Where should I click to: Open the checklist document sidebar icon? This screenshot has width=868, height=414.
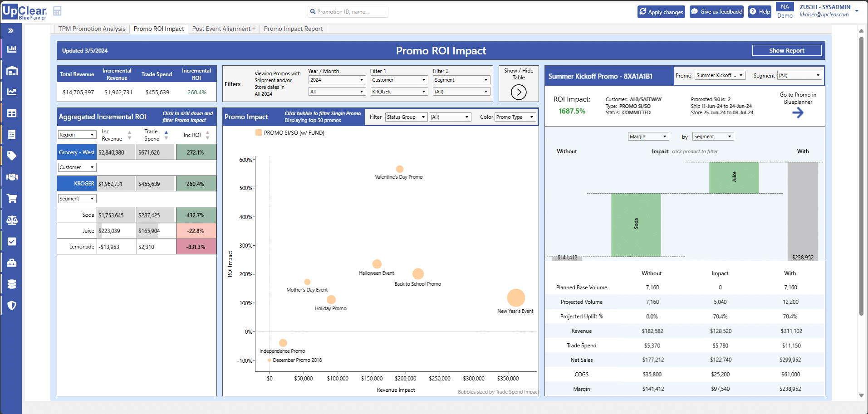12,134
